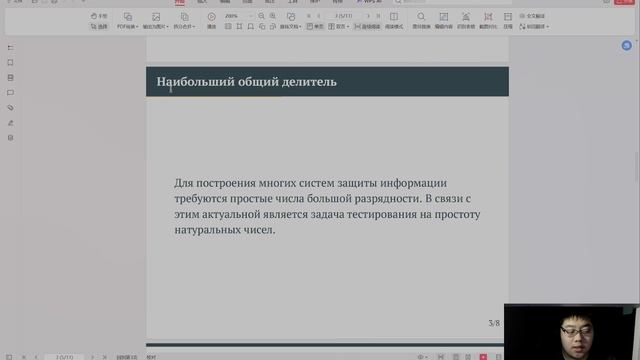
Task: Expand the export-to-image dropdown arrow
Action: (x=167, y=27)
